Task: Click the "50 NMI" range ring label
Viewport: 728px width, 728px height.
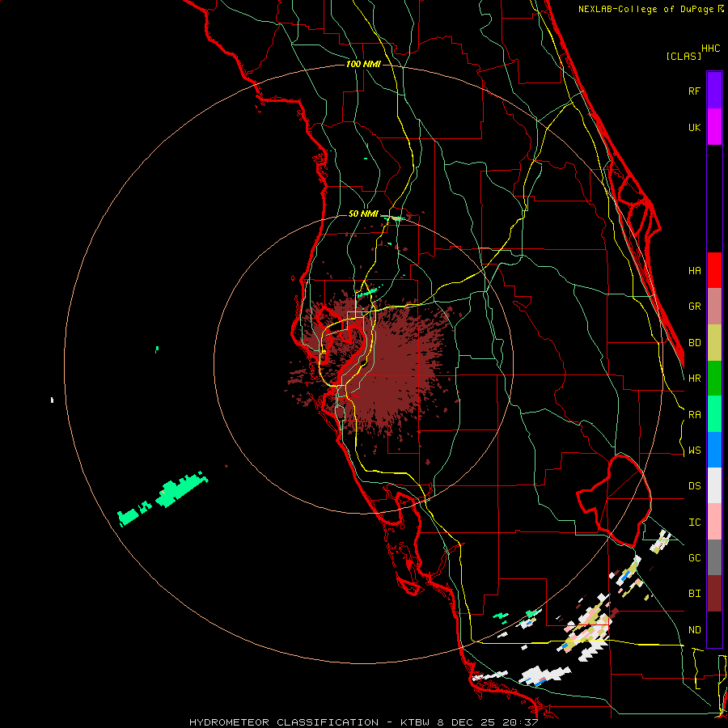Action: coord(363,214)
